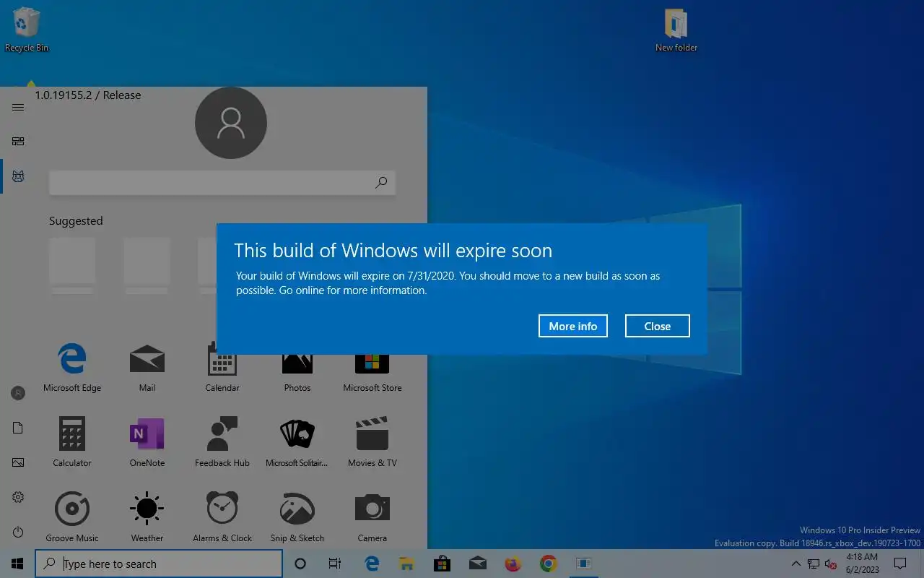The height and width of the screenshot is (578, 924).
Task: Close the Windows build expiry dialog
Action: coord(657,326)
